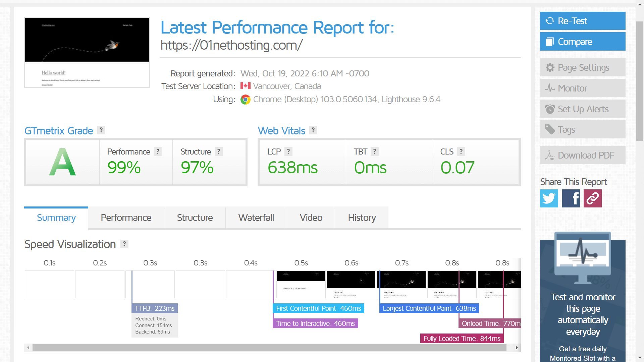Open Page Settings
This screenshot has width=644, height=362.
pyautogui.click(x=583, y=67)
